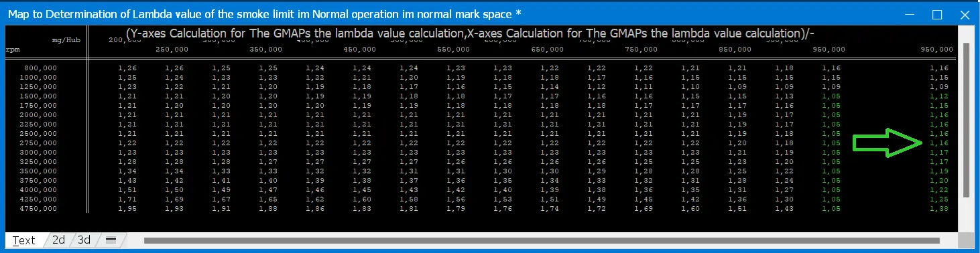Close the lambda map window
The height and width of the screenshot is (253, 980).
[965, 14]
